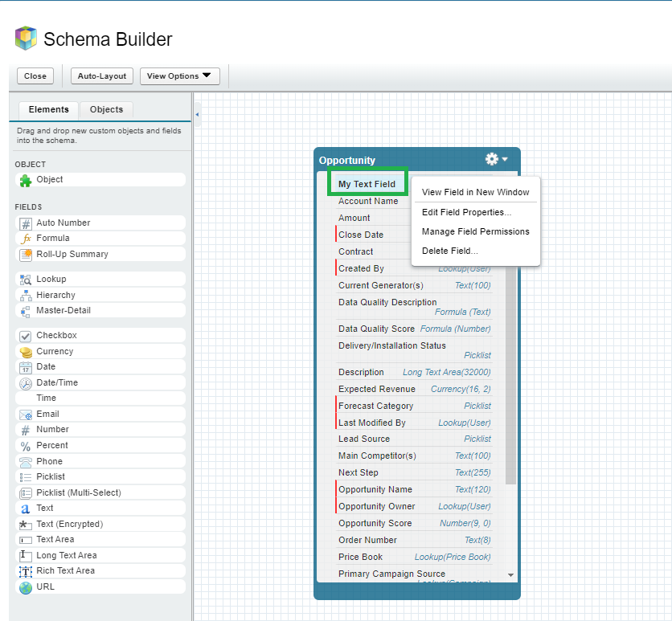Click the Text Area field icon
The width and height of the screenshot is (672, 621).
pyautogui.click(x=26, y=540)
